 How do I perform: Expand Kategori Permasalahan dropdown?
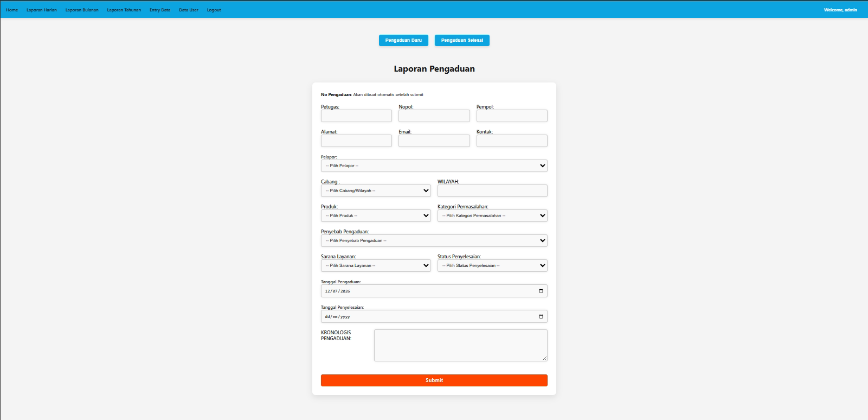click(492, 215)
